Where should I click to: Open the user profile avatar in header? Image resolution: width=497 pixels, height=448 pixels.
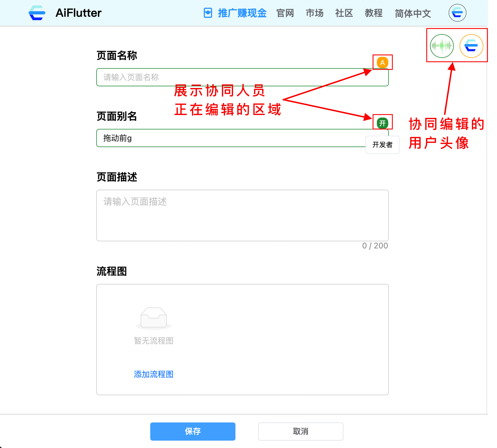(457, 13)
